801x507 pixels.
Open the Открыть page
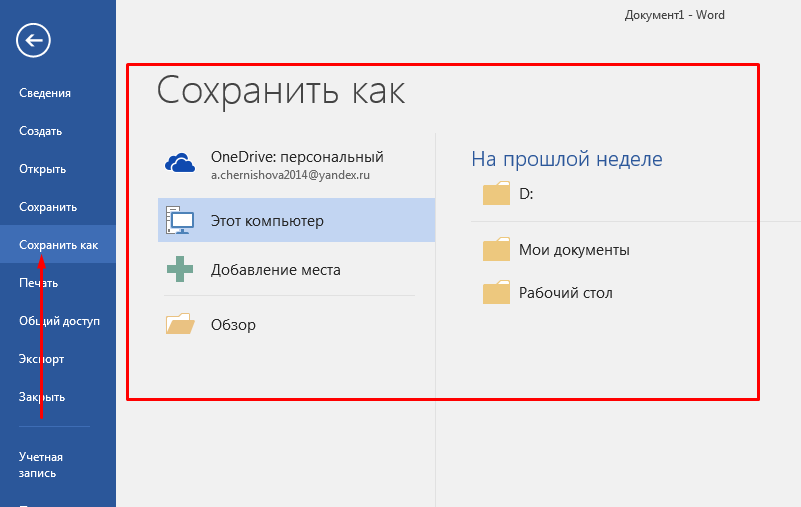43,169
